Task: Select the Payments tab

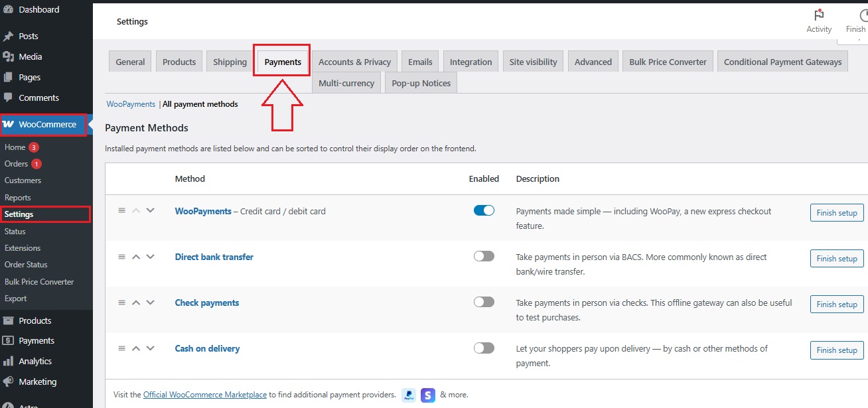Action: 283,62
